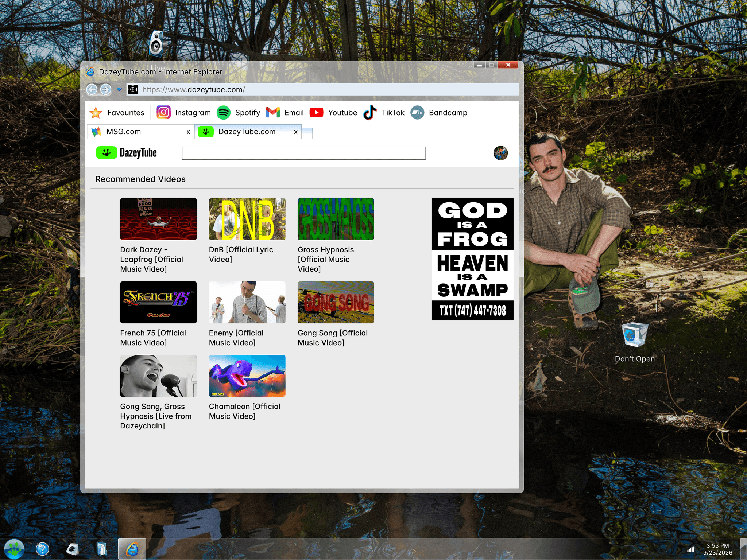Open the Youtube bookmark icon
747x560 pixels.
316,113
